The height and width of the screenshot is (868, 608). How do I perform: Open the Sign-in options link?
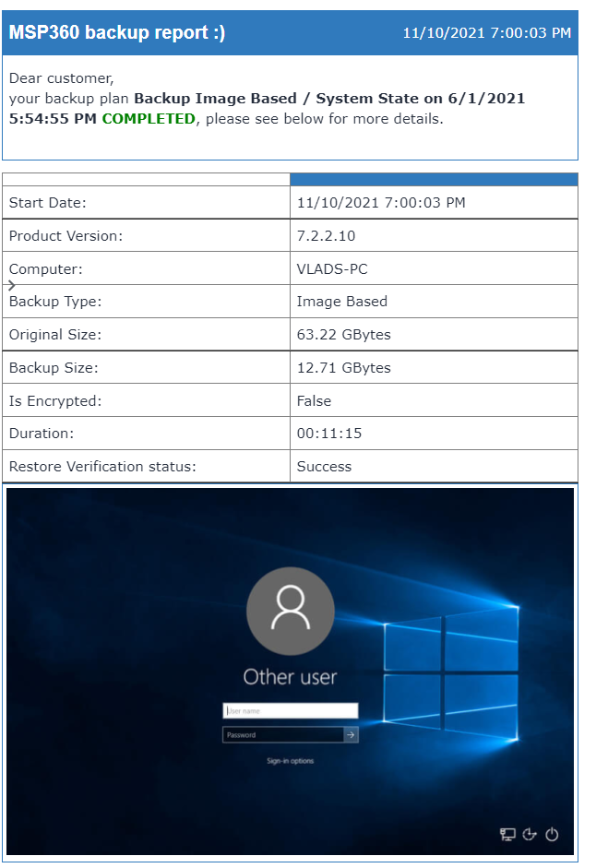click(x=290, y=761)
